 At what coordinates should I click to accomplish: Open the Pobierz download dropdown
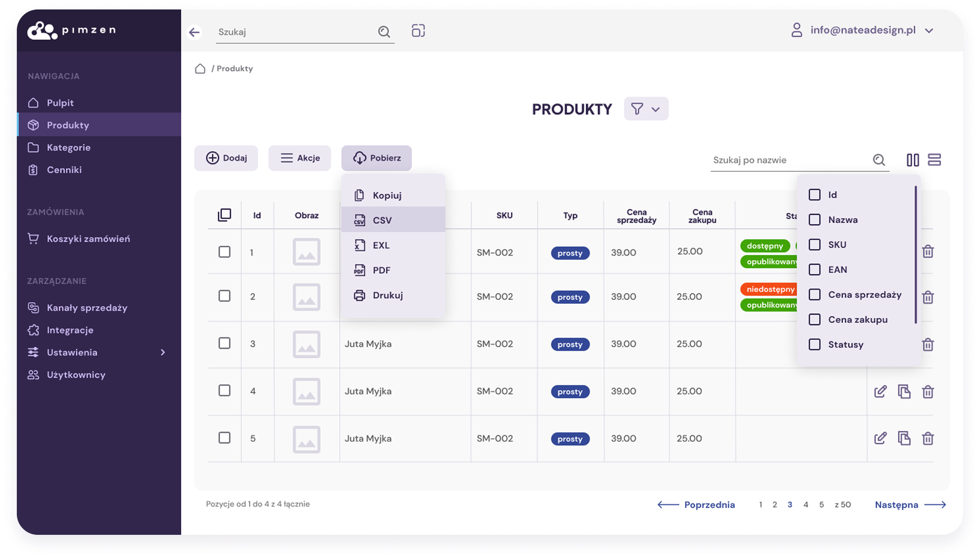[x=376, y=158]
